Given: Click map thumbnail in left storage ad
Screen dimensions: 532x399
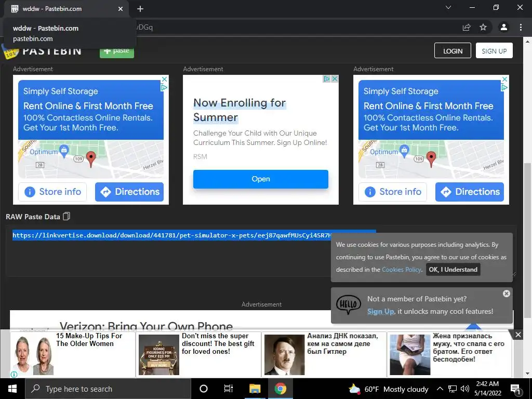Looking at the screenshot, I should [90, 159].
